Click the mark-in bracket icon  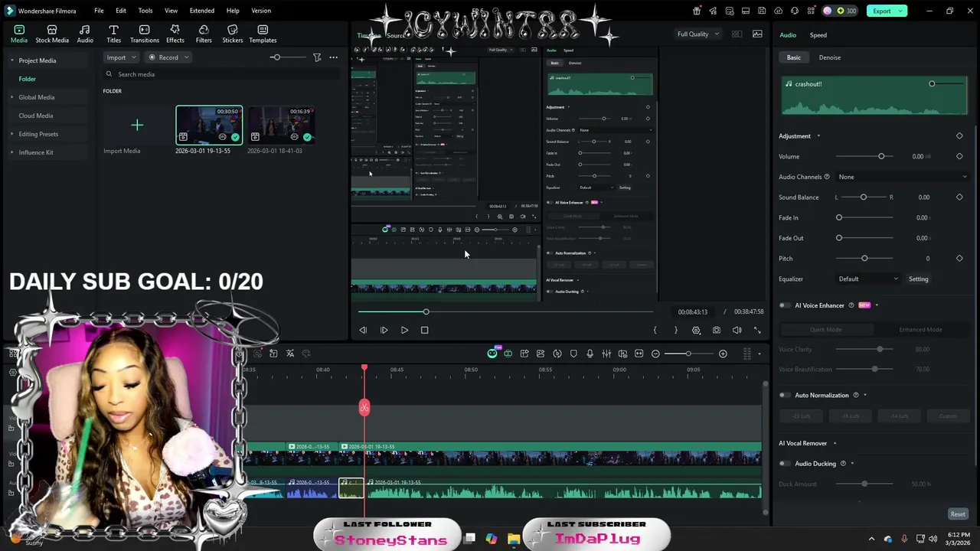tap(655, 330)
